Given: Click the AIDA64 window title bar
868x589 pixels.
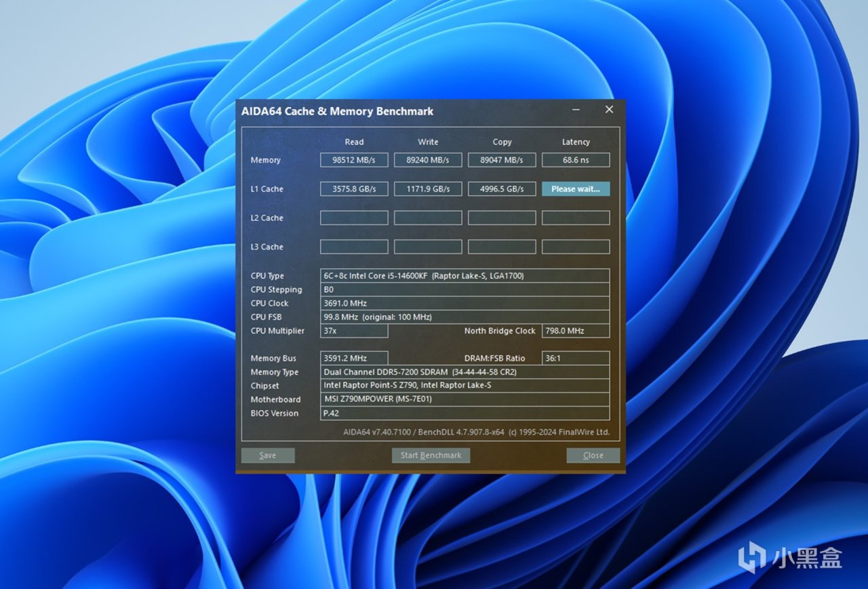Looking at the screenshot, I should pyautogui.click(x=393, y=111).
